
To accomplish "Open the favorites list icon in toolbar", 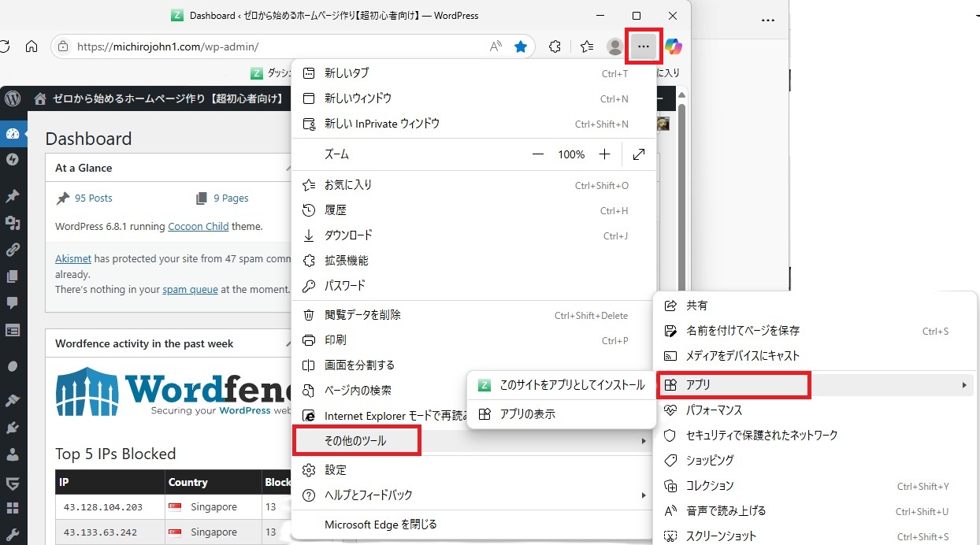I will (587, 46).
